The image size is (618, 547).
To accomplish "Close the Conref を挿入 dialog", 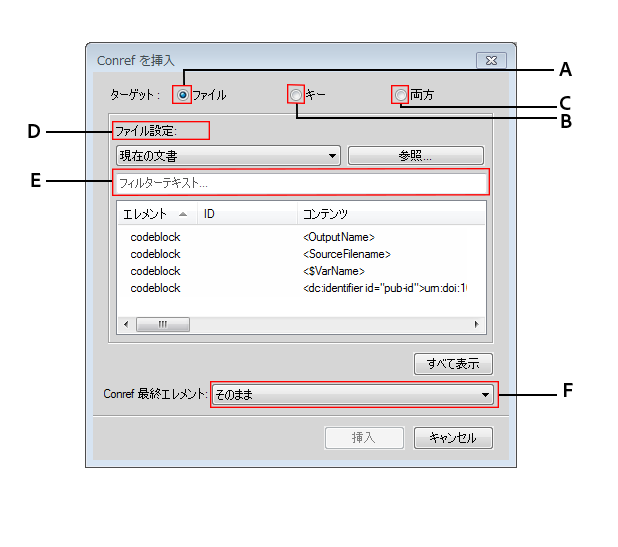I will click(x=489, y=60).
